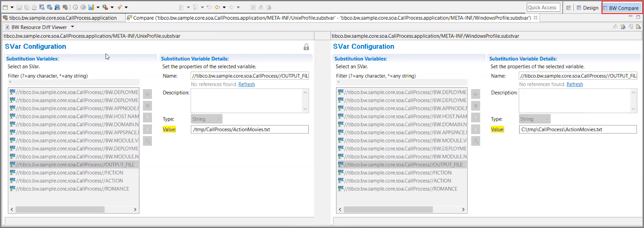Viewport: 644px width, 228px height.
Task: Click the Save toolbar icon
Action: [x=19, y=7]
